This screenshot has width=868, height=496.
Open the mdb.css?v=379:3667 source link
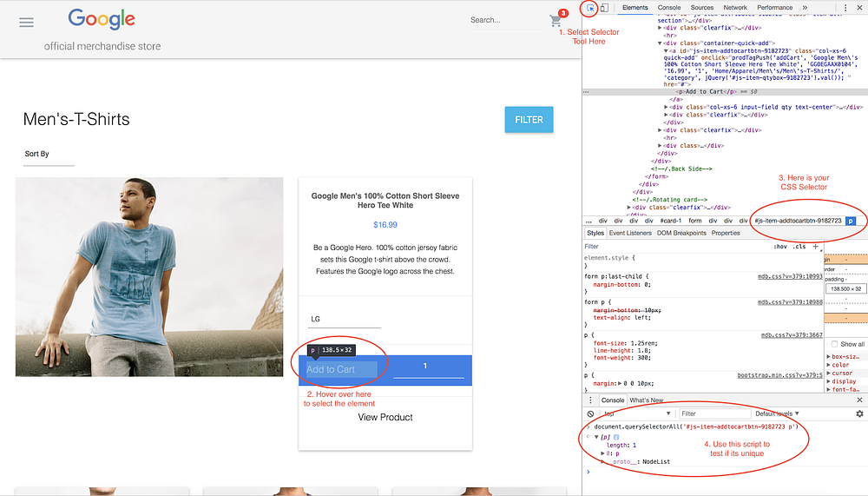[792, 336]
